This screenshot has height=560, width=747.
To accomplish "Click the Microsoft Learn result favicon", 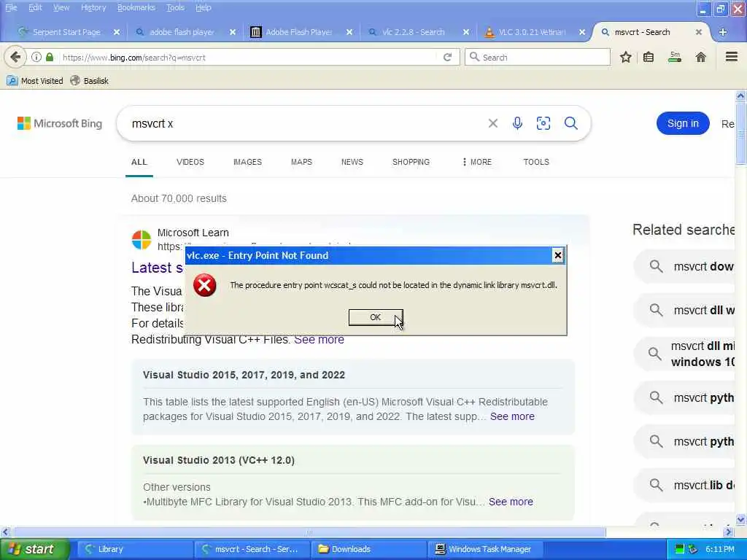I will (142, 239).
